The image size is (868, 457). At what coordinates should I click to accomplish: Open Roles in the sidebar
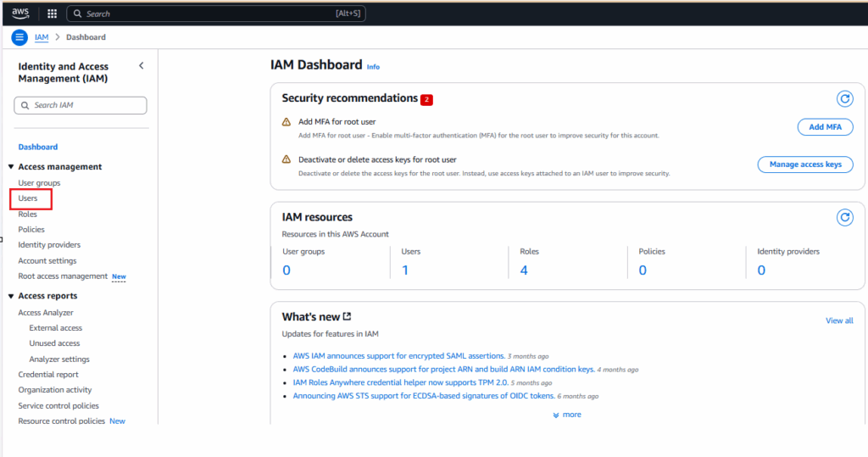click(x=28, y=215)
